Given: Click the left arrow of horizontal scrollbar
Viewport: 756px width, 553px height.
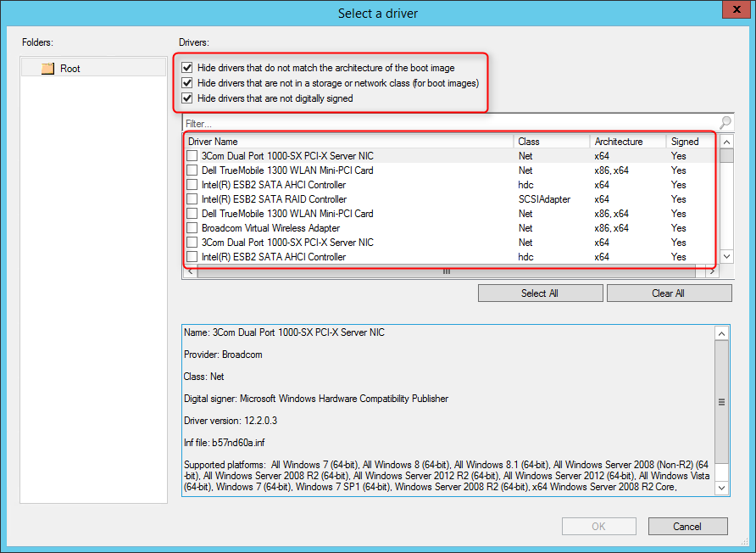Looking at the screenshot, I should [x=190, y=271].
